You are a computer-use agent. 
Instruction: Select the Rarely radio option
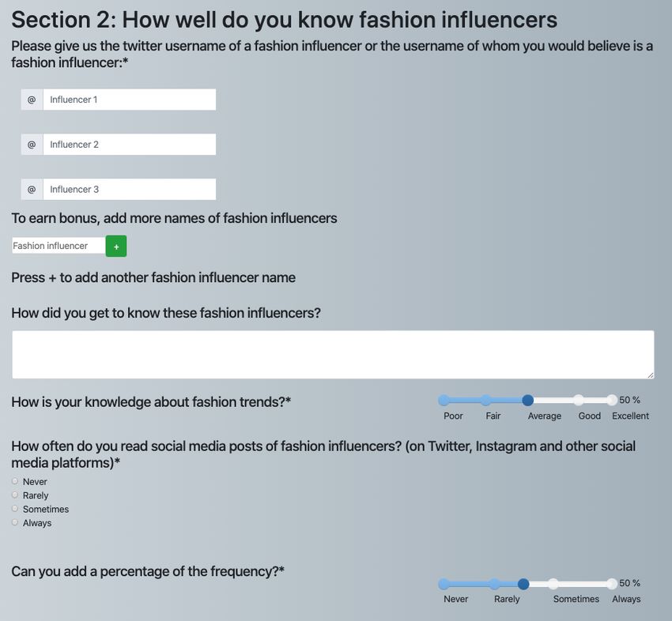pos(15,495)
